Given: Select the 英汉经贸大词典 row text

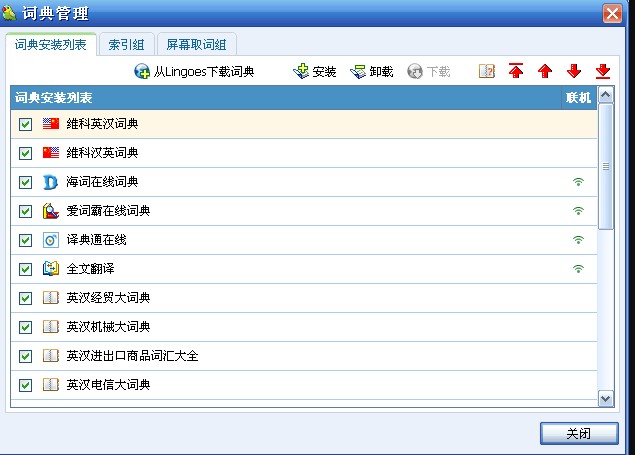Looking at the screenshot, I should (108, 298).
